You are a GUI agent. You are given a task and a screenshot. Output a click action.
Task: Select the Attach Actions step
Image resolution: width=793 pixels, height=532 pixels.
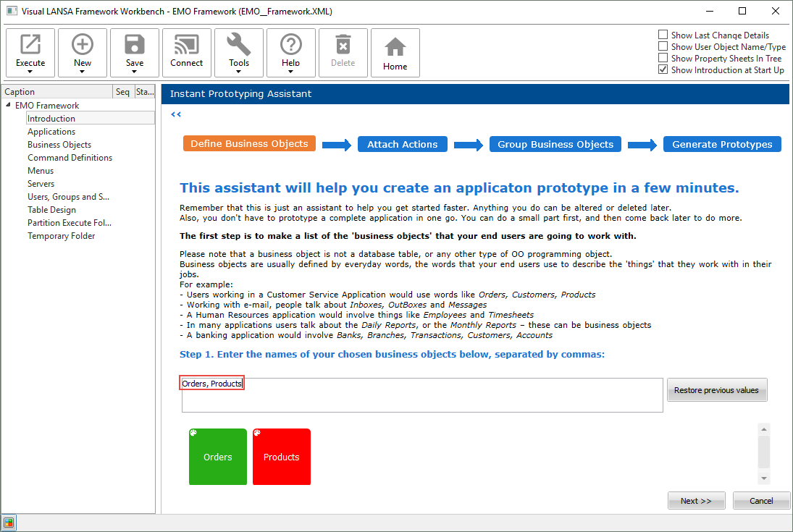(x=403, y=144)
